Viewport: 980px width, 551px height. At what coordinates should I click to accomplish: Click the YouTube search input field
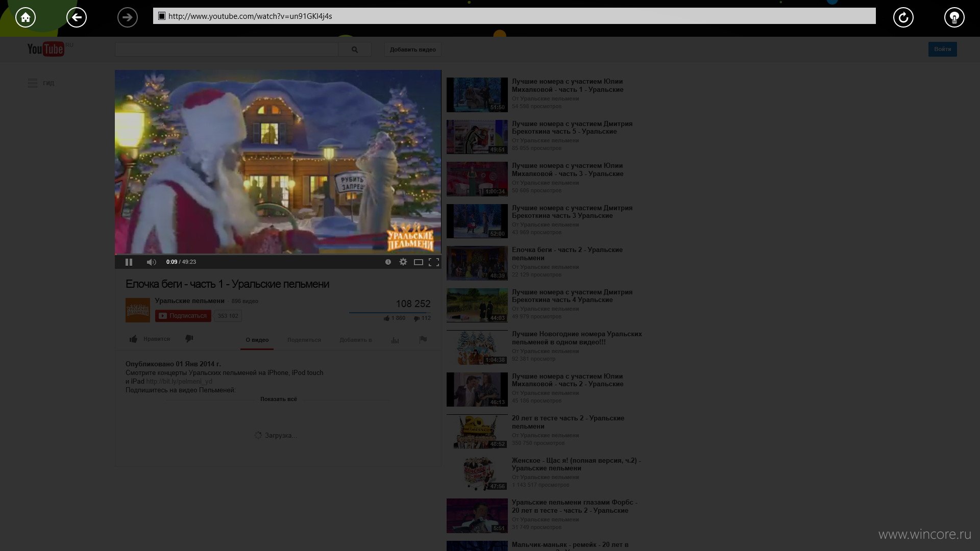(x=227, y=49)
